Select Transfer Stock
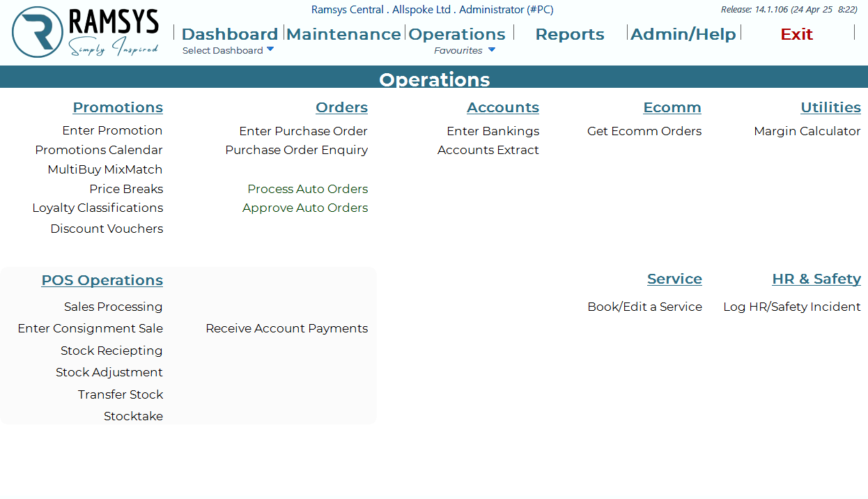This screenshot has height=499, width=868. [121, 394]
